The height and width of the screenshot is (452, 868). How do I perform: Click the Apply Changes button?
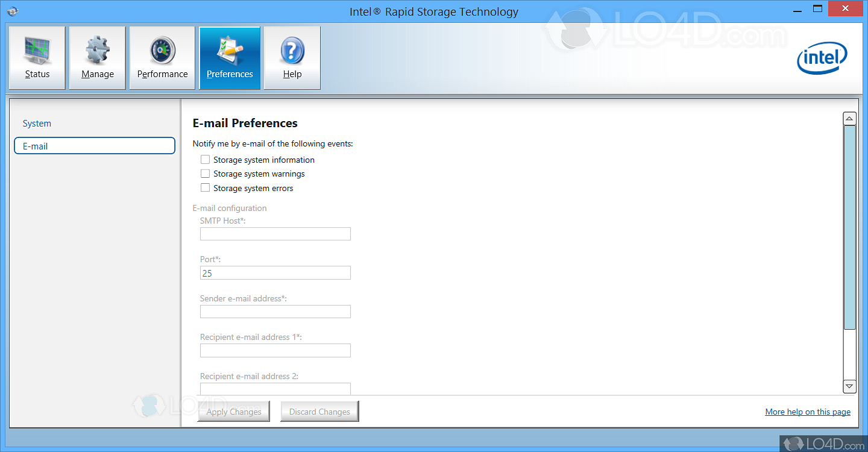(234, 412)
